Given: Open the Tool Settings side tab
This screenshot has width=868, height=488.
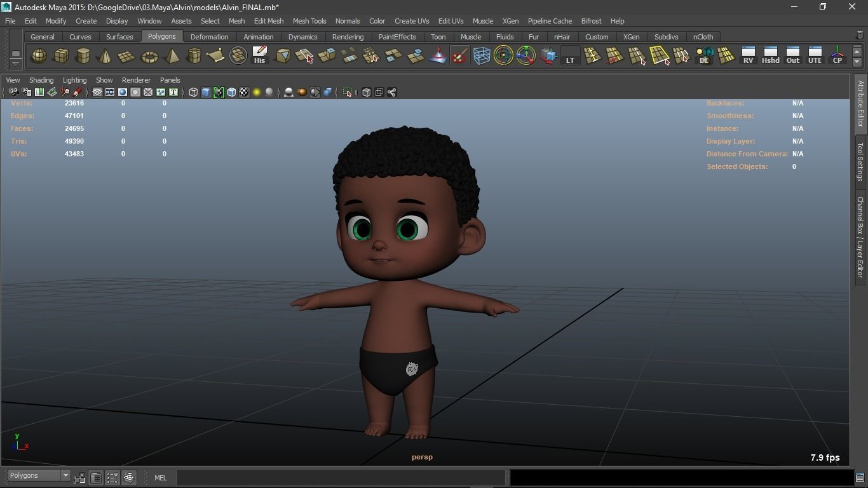Looking at the screenshot, I should [860, 161].
